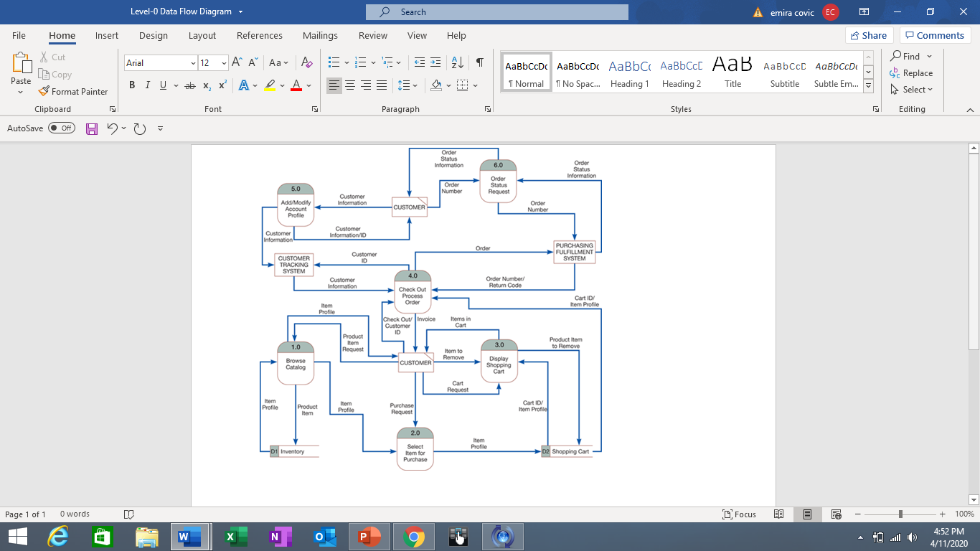The width and height of the screenshot is (980, 551).
Task: Toggle AutoSave off switch
Action: click(61, 128)
